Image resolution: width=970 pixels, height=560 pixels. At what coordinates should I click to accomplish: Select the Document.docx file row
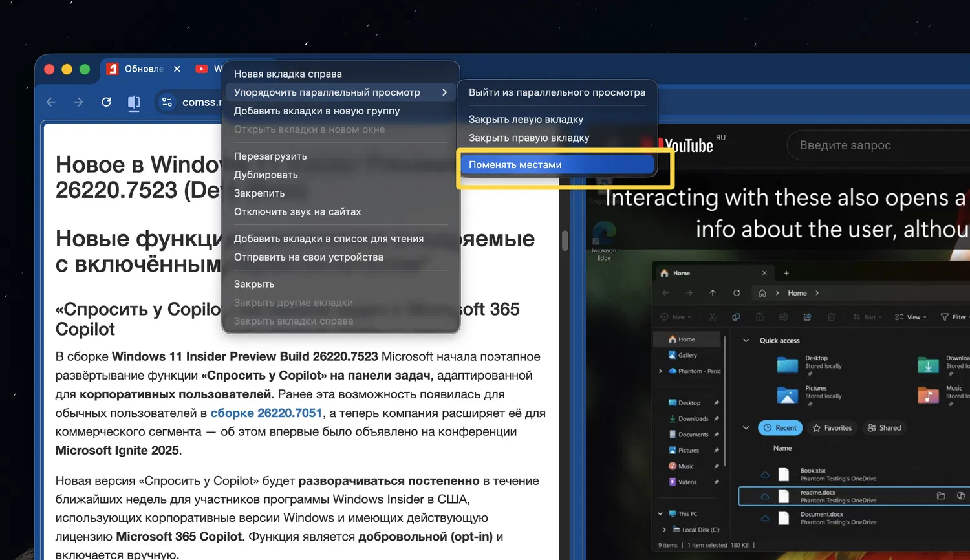click(854, 518)
